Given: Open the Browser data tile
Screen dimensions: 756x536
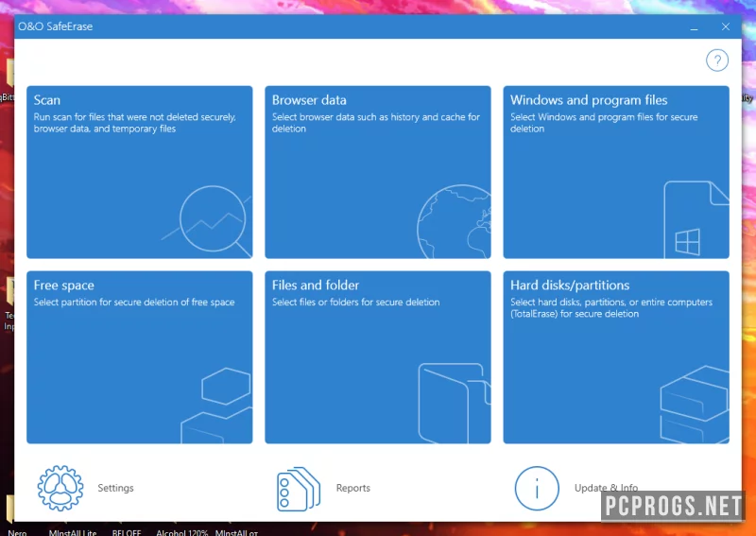Looking at the screenshot, I should [x=377, y=172].
